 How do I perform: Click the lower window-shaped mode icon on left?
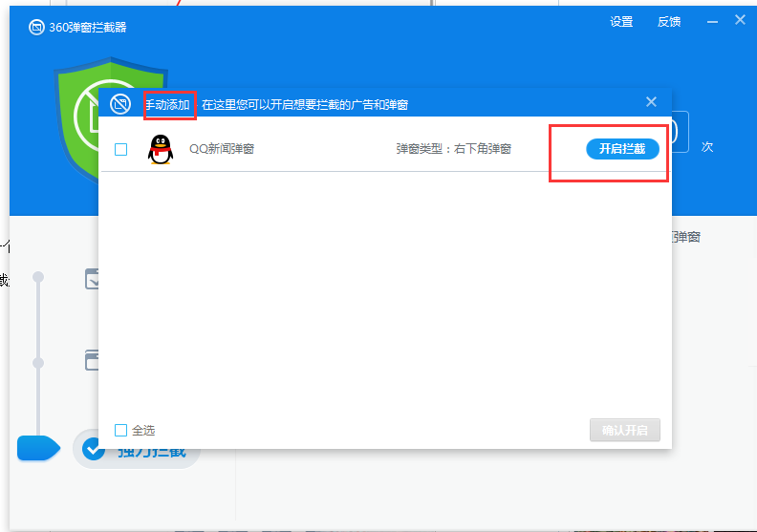click(x=92, y=361)
